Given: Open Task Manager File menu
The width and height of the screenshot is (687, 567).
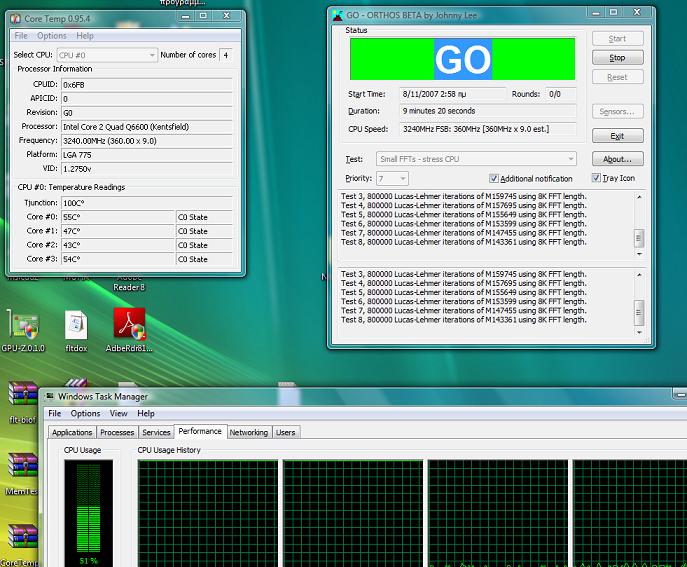Looking at the screenshot, I should tap(55, 414).
